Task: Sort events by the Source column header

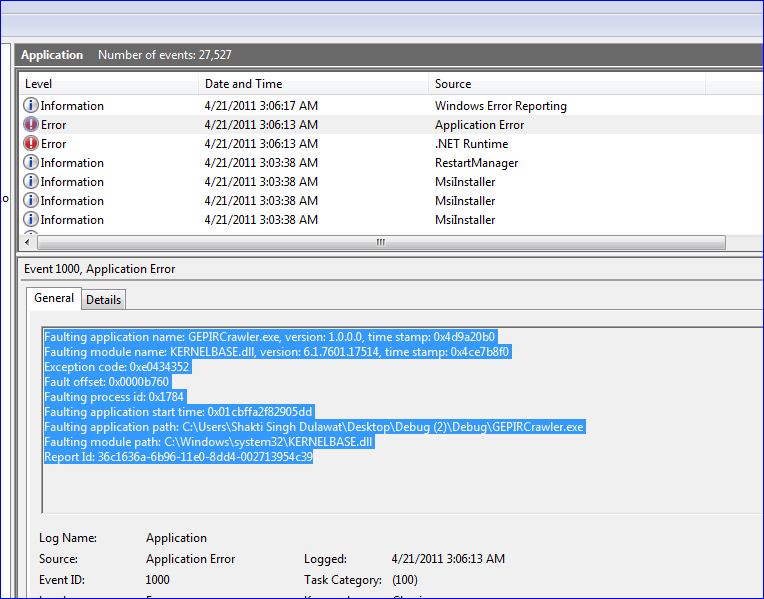Action: [567, 84]
